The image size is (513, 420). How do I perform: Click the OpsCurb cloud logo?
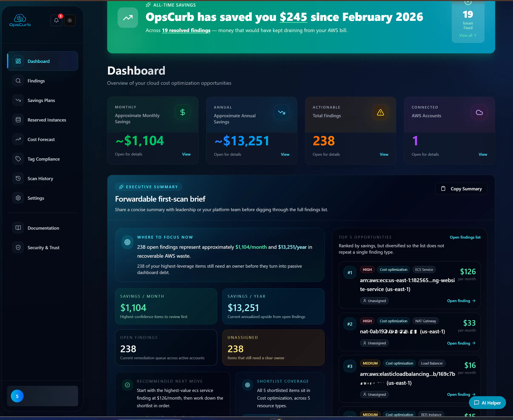pos(20,20)
